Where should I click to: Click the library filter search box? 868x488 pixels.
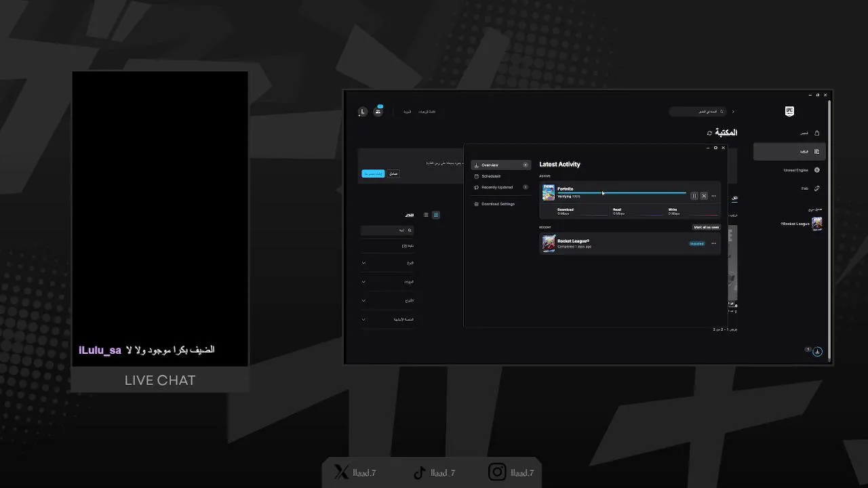click(x=387, y=230)
